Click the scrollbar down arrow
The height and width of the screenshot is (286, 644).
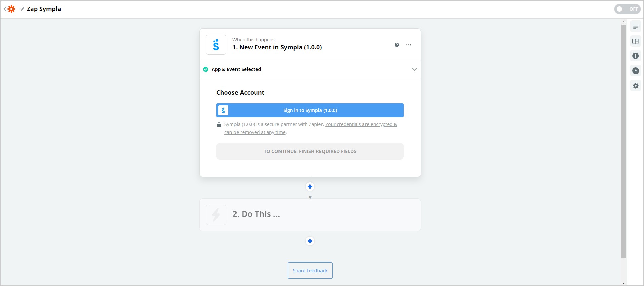624,283
